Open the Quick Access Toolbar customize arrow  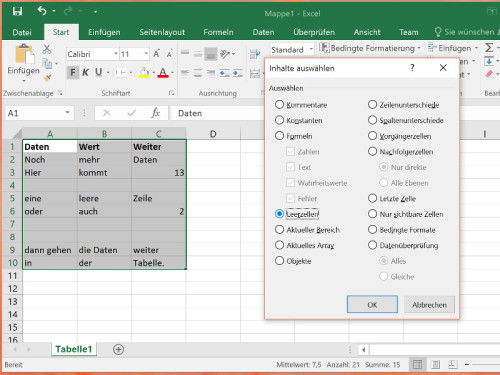[x=95, y=12]
